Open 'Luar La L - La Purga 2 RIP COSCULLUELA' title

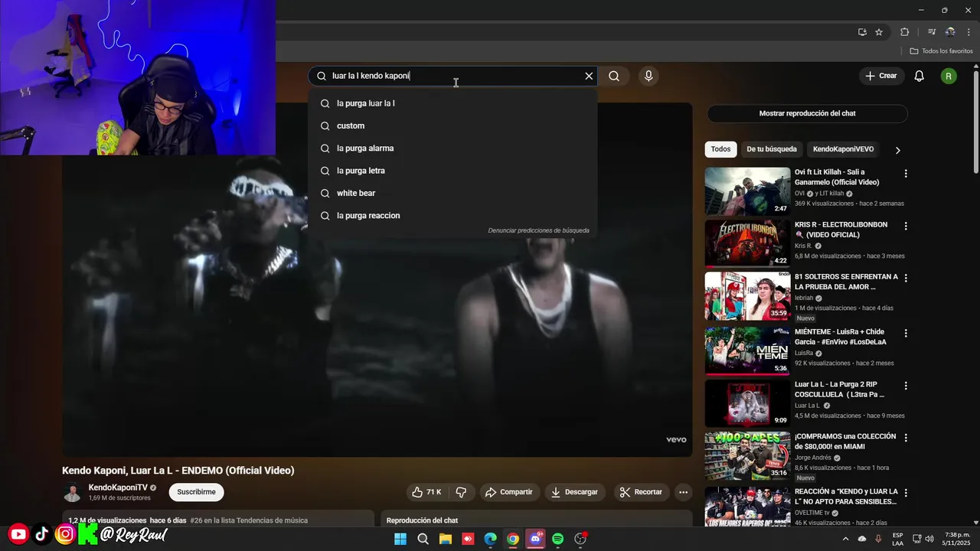pos(839,390)
